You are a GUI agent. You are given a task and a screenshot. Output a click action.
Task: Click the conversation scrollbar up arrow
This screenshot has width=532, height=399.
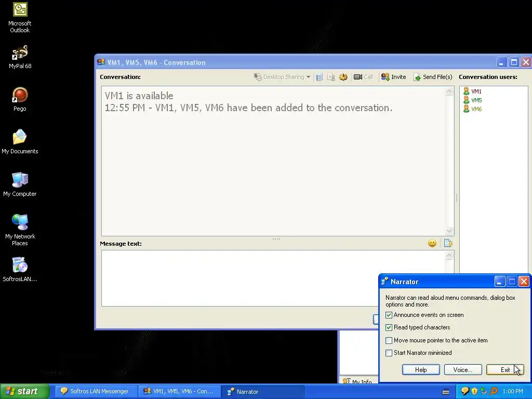(449, 91)
